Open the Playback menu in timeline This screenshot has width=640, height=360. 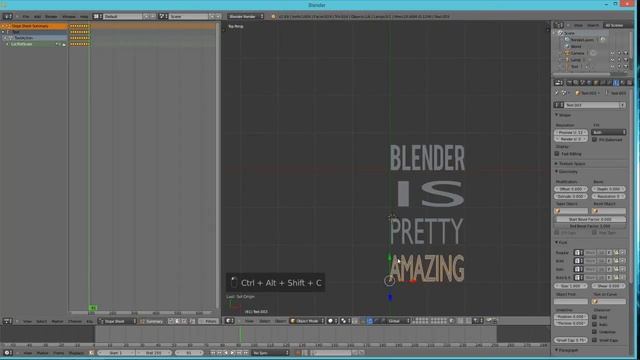tap(76, 353)
